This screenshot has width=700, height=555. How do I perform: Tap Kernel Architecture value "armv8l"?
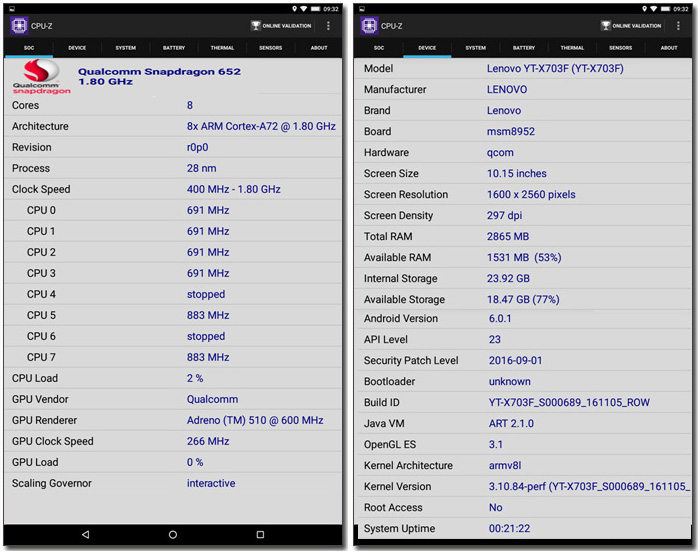pyautogui.click(x=505, y=466)
